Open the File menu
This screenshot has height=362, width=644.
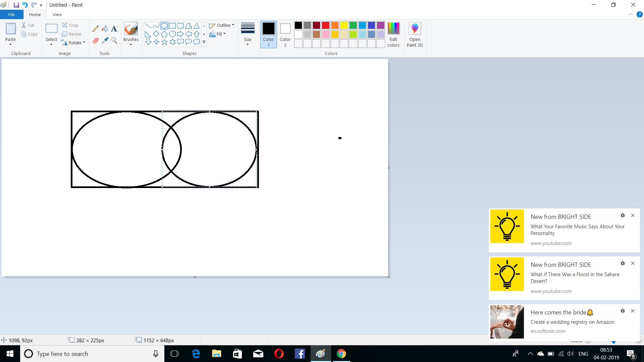(11, 14)
